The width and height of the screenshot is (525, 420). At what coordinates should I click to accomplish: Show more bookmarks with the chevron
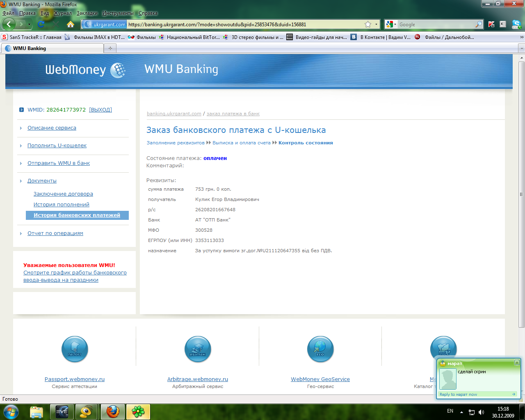(x=522, y=37)
